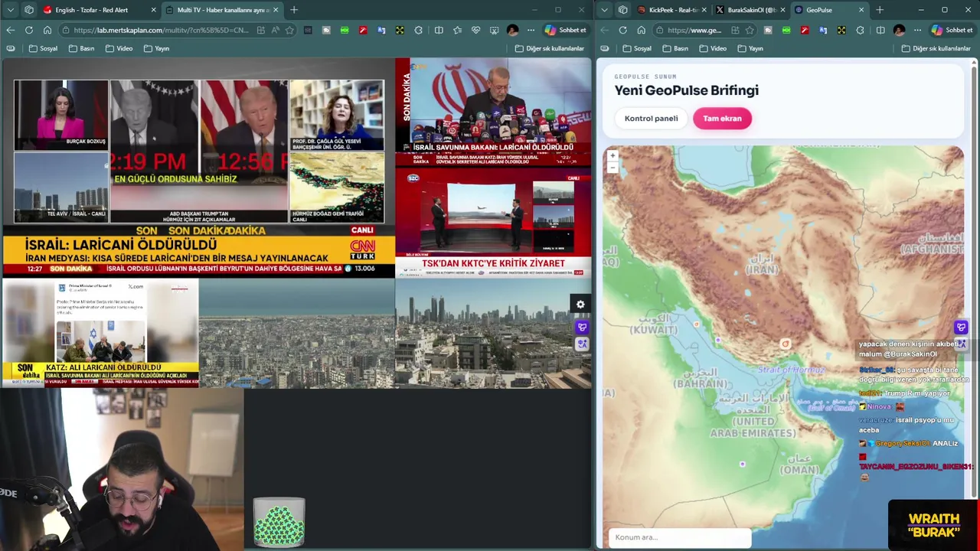Select the Iran press conference stream tile
The image size is (980, 551).
tap(494, 112)
